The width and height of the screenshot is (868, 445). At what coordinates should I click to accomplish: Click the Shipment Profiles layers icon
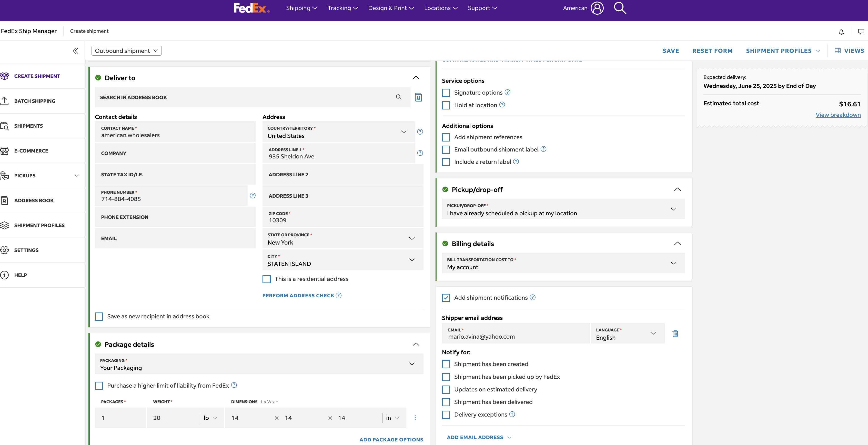click(4, 225)
